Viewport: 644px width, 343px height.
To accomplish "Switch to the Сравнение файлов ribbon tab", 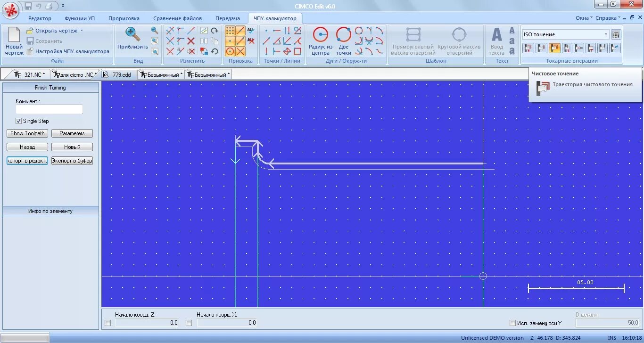I will click(x=177, y=18).
